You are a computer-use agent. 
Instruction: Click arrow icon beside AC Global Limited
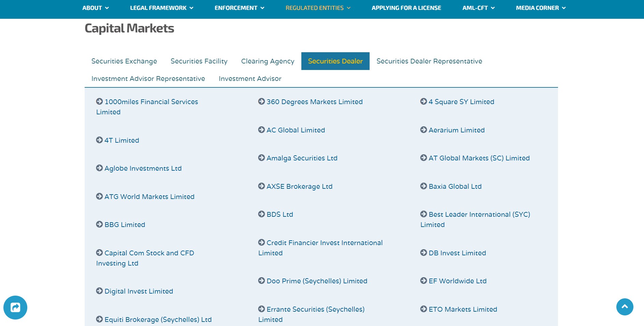[261, 130]
